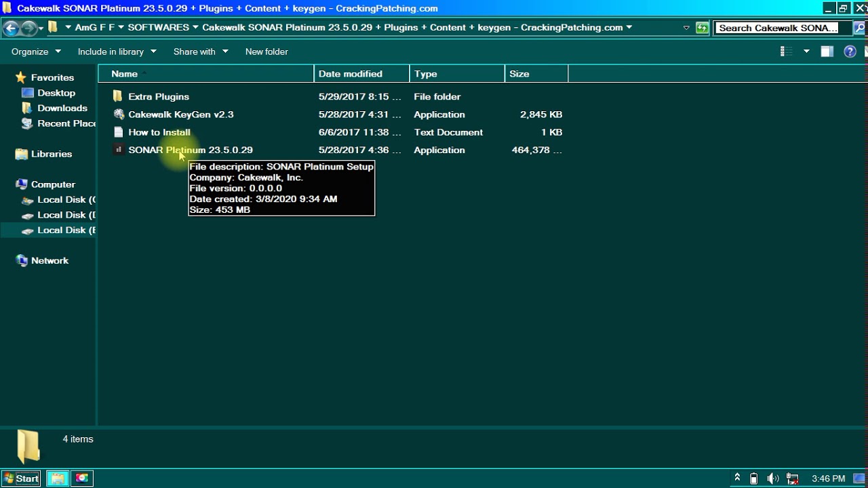Viewport: 868px width, 488px height.
Task: Click the battery tray icon
Action: click(753, 479)
